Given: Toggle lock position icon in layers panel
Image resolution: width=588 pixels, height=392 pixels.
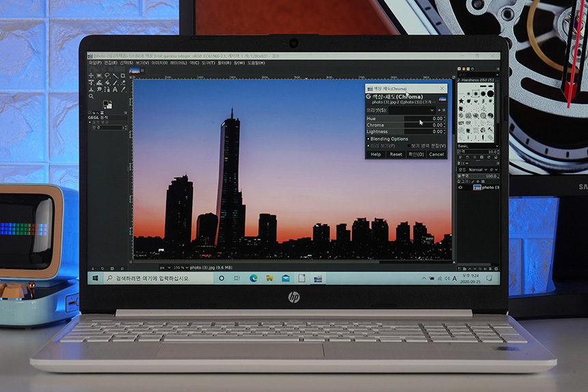Looking at the screenshot, I should (478, 181).
